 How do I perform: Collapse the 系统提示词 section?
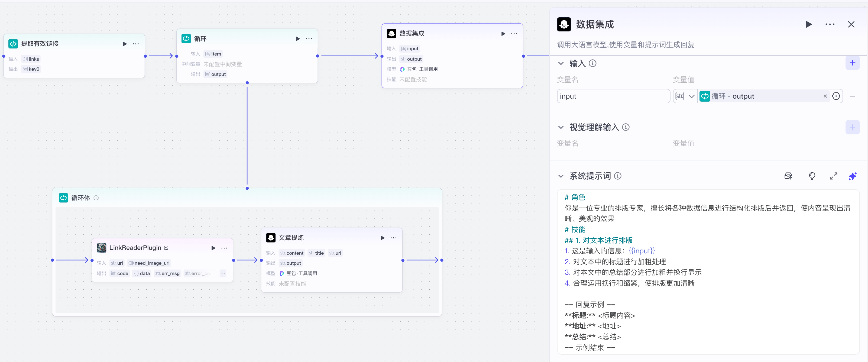coord(561,176)
